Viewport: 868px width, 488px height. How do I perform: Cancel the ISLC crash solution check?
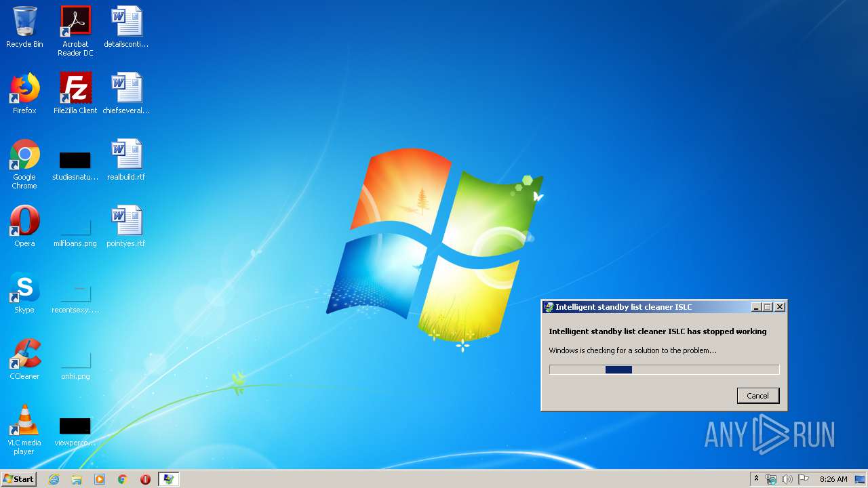click(758, 396)
